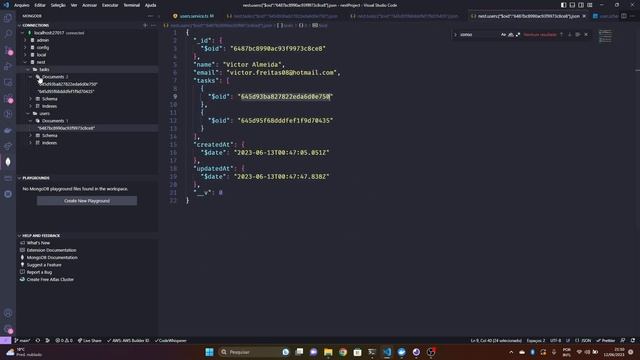Open the Terminal menu

click(x=131, y=5)
